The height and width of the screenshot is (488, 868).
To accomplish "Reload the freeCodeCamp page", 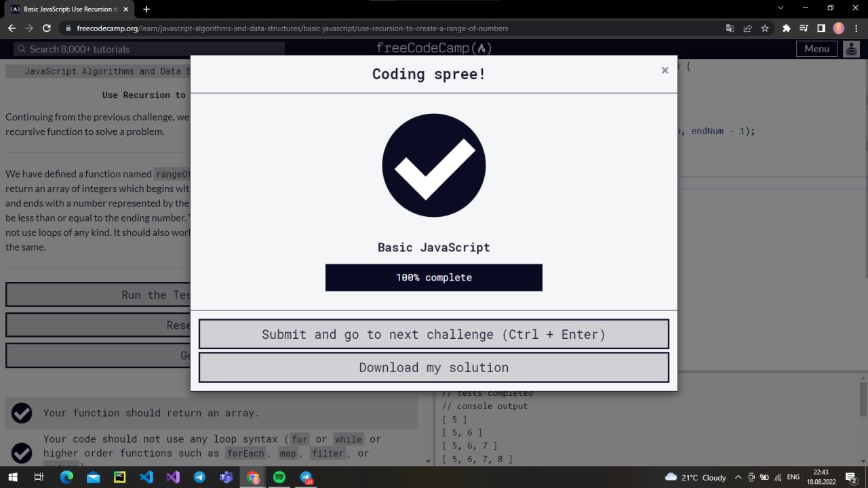I will point(47,28).
